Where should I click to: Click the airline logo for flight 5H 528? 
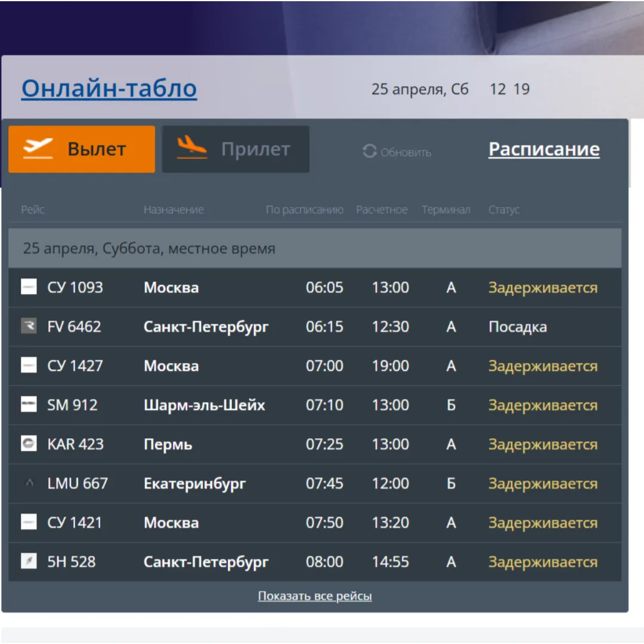[29, 562]
